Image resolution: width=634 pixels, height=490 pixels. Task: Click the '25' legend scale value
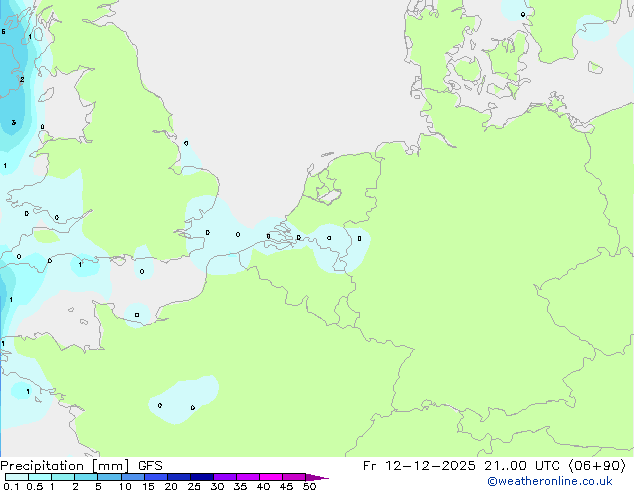(x=194, y=486)
